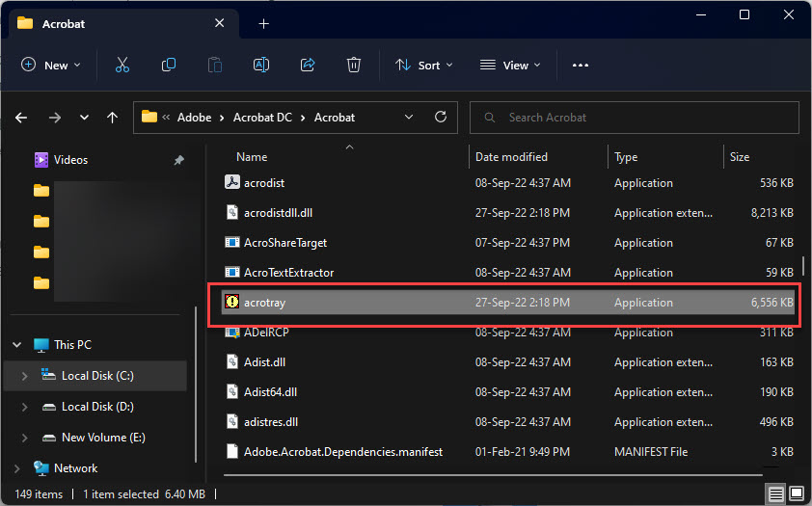Image resolution: width=812 pixels, height=506 pixels.
Task: Open recent locations chevron
Action: (x=84, y=118)
